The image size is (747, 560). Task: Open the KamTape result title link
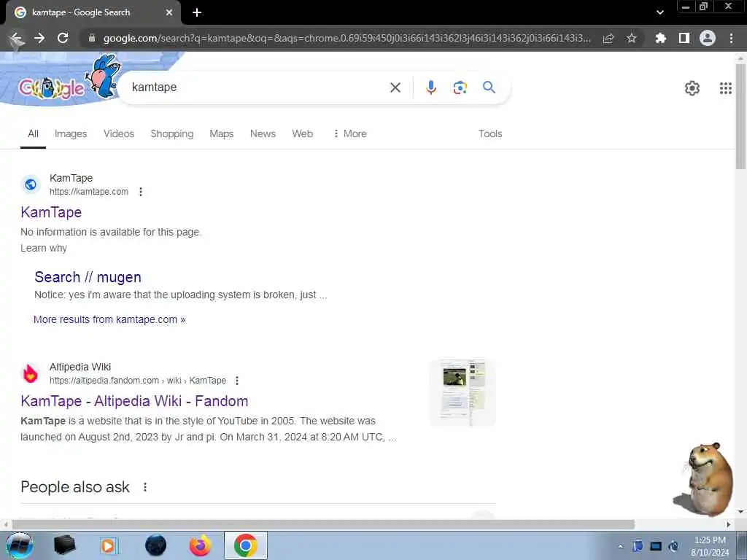pos(51,212)
